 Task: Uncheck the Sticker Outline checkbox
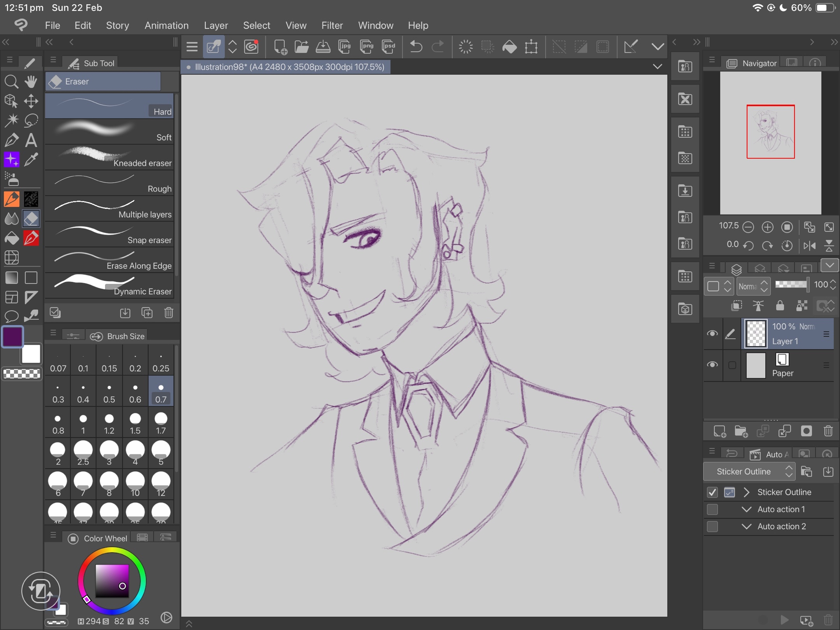click(712, 492)
